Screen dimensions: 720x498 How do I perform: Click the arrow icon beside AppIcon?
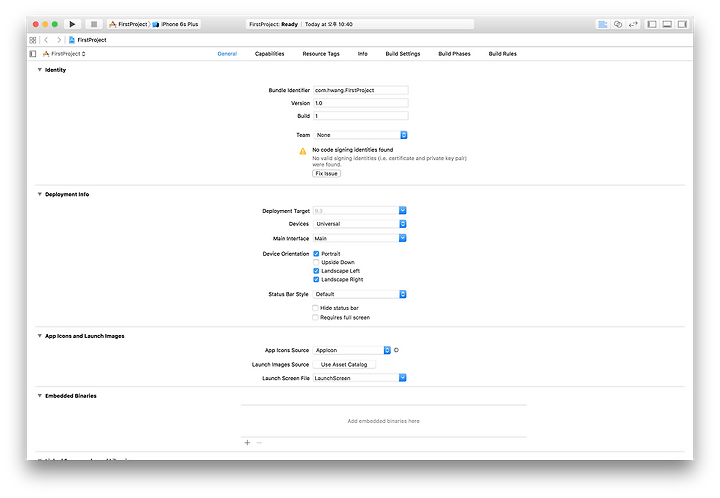pyautogui.click(x=396, y=350)
